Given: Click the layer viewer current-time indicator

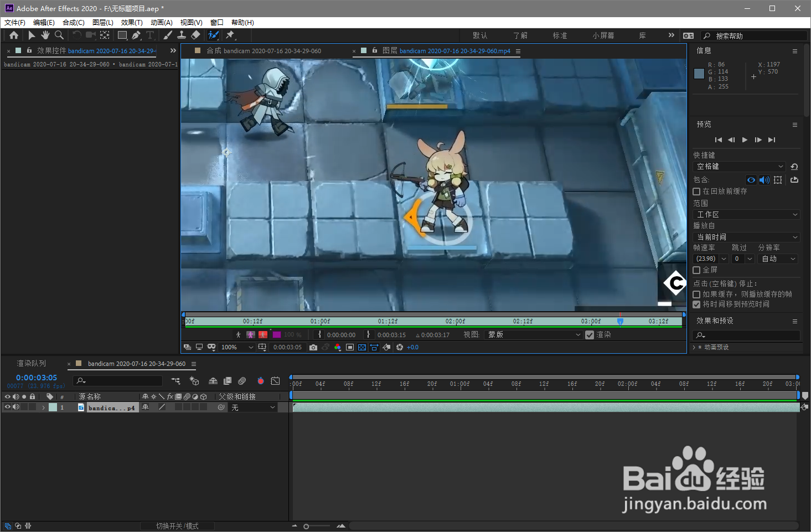Looking at the screenshot, I should tap(620, 321).
